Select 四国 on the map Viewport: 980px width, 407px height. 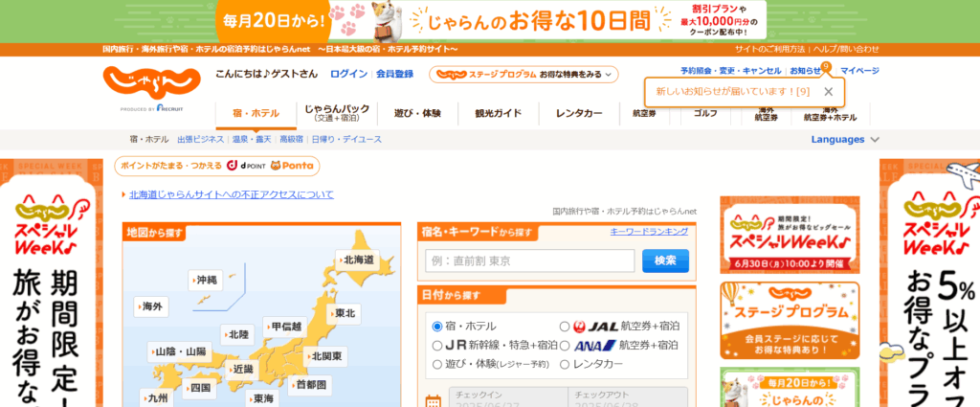200,388
